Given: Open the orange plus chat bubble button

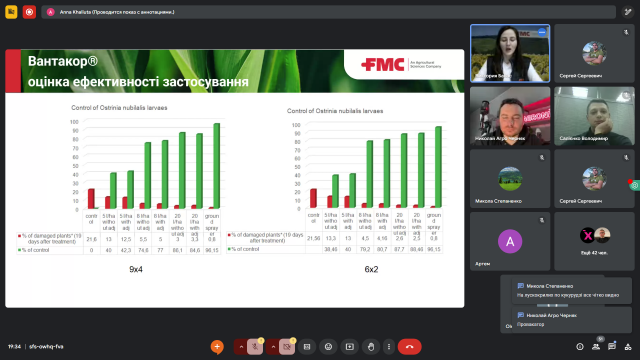Looking at the screenshot, I should tap(217, 347).
